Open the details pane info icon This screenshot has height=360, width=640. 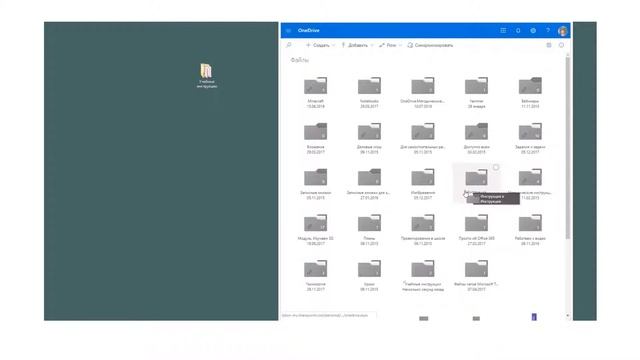click(561, 45)
